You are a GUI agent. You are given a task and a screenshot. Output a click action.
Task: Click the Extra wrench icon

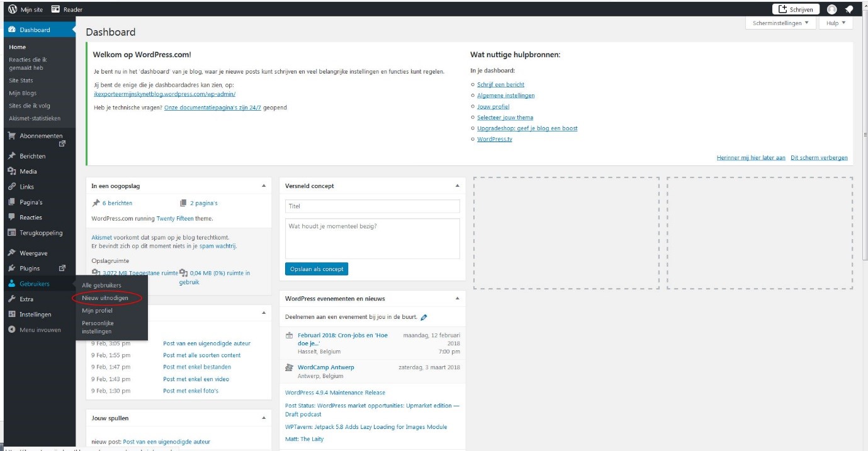click(12, 299)
